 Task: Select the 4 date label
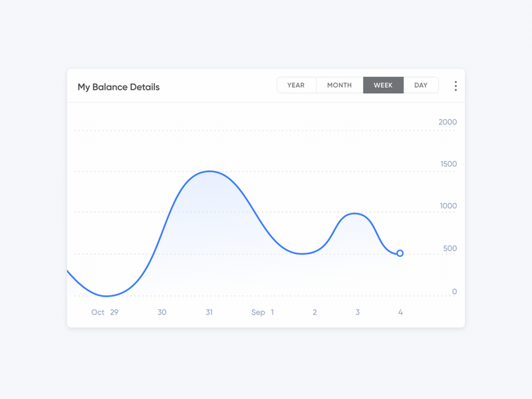tap(400, 312)
